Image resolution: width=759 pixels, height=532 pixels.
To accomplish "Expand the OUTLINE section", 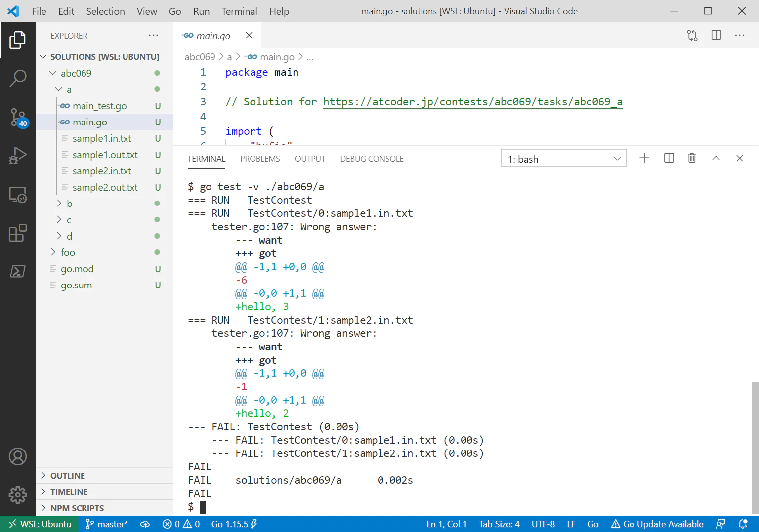I will point(68,476).
